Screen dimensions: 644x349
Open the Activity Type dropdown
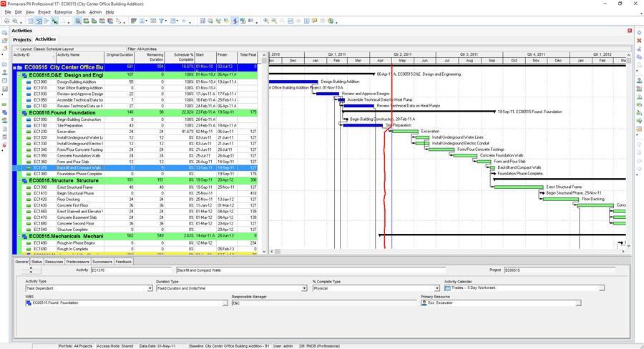pyautogui.click(x=150, y=288)
